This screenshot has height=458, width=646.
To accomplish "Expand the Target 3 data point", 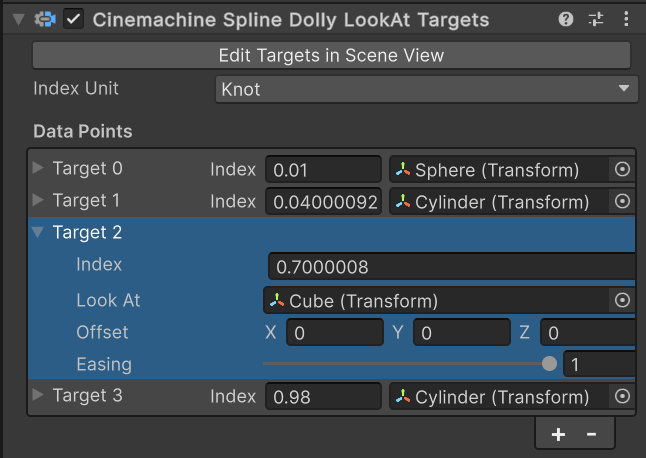I will [38, 395].
